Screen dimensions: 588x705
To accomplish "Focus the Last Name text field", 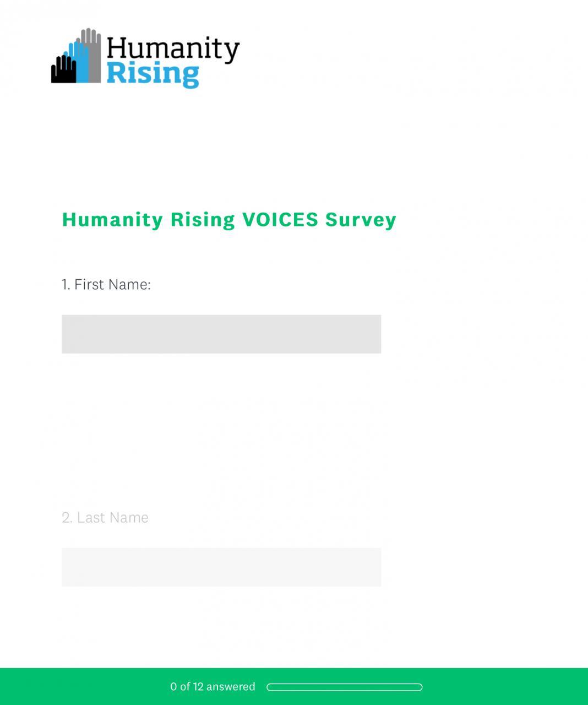I will tap(221, 567).
